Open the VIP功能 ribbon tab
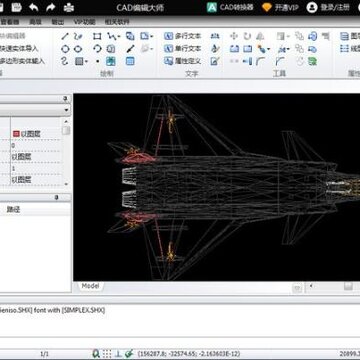This screenshot has width=360, height=360. point(84,22)
